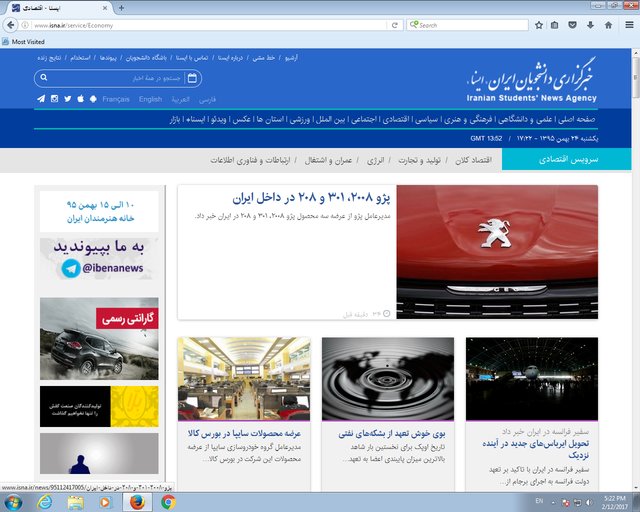Viewport: 640px width, 512px height.
Task: Go to the browser home page icon
Action: 608,25
